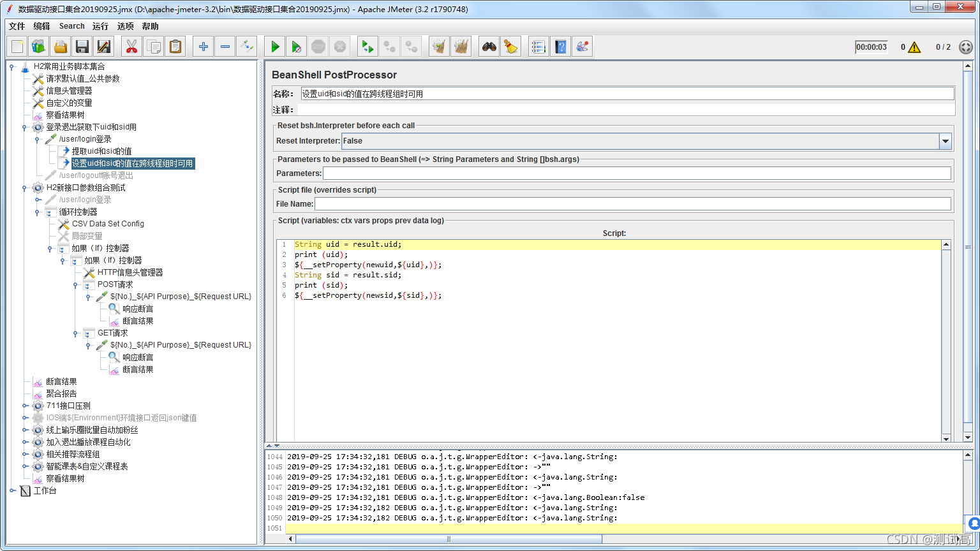Viewport: 980px width, 551px height.
Task: Select the 自定义的变量 tree item
Action: [x=69, y=103]
